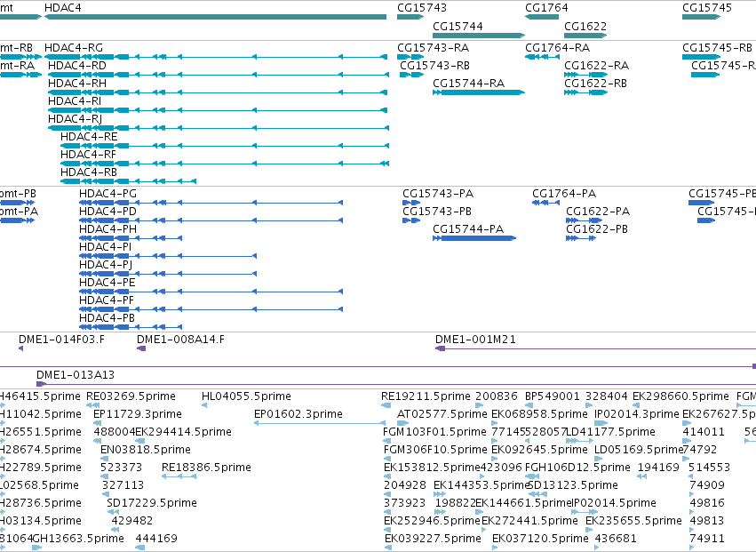Open coding sequence HDAC4-PH
The image size is (756, 552).
click(x=131, y=238)
